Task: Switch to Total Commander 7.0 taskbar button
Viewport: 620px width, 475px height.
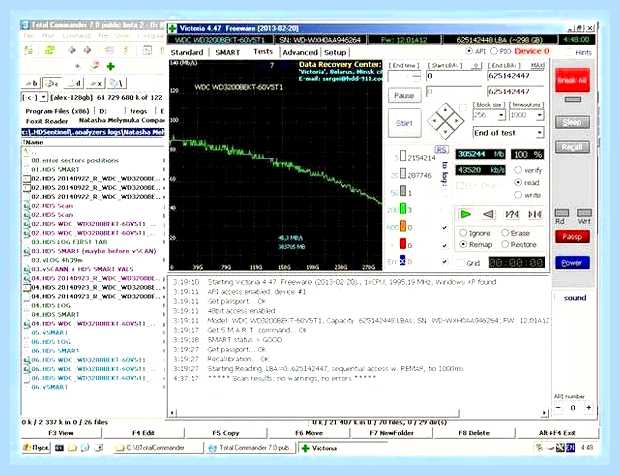Action: pos(251,448)
